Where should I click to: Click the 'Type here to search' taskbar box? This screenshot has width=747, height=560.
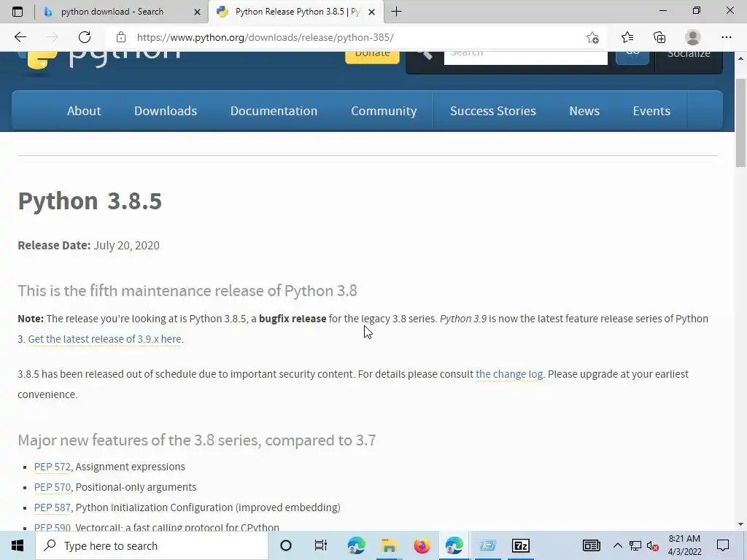[152, 545]
